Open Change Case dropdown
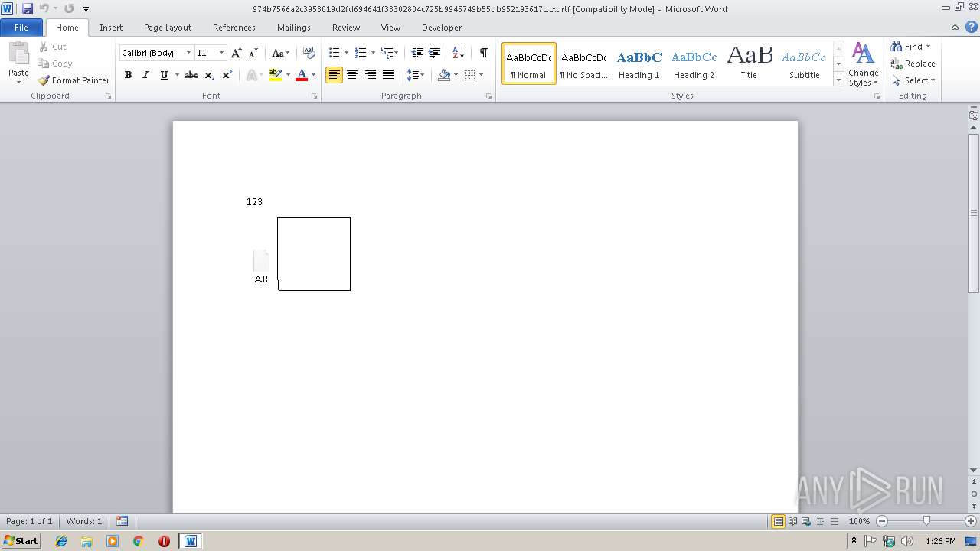This screenshot has height=551, width=980. click(281, 53)
